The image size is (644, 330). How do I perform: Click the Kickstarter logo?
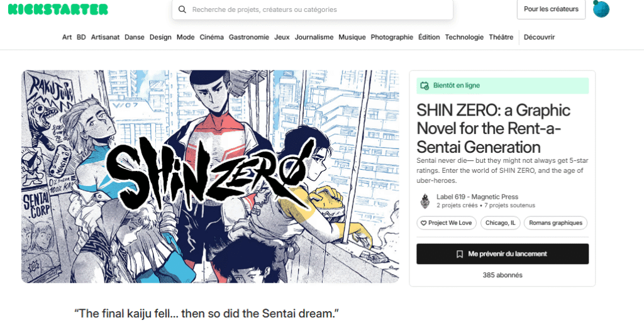[58, 9]
